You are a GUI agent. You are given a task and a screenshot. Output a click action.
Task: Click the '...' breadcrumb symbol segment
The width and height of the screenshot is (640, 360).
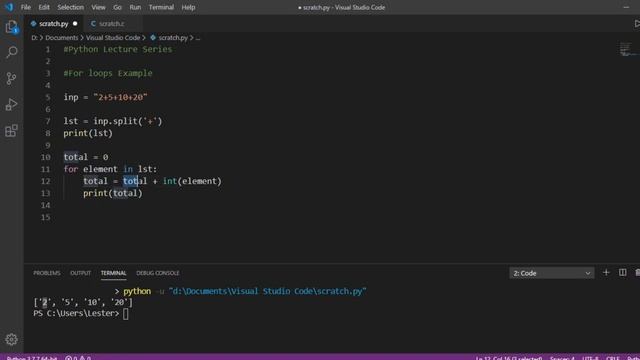(198, 38)
